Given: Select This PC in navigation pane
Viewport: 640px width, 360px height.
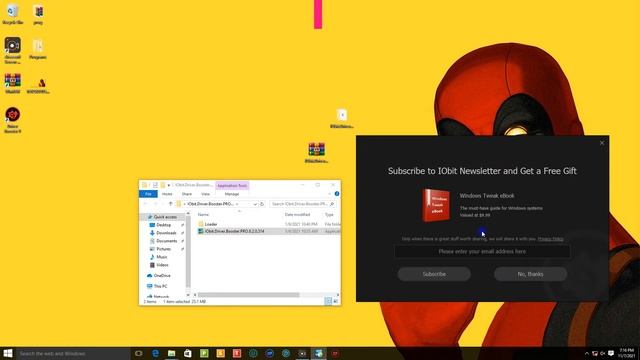Looking at the screenshot, I should tap(157, 286).
